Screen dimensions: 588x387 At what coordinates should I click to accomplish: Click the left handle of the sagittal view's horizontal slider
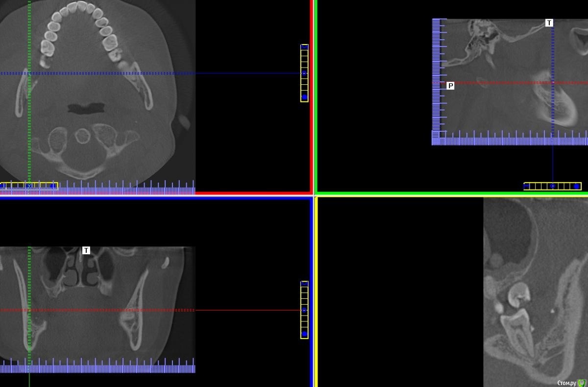527,186
